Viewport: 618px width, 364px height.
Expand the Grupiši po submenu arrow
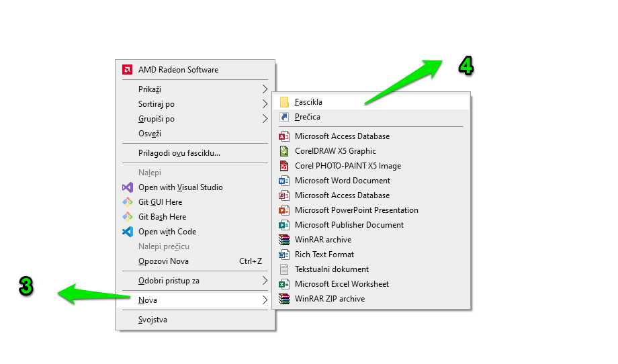point(265,119)
